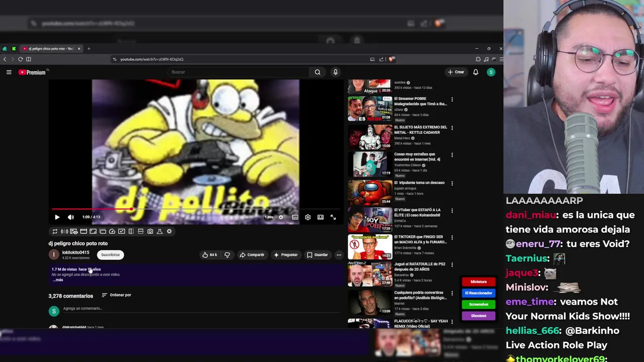644x362 pixels.
Task: Switch the player to theater mode
Action: pos(320,217)
